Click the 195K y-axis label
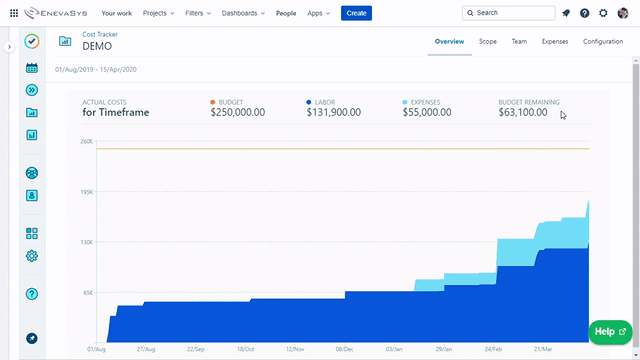 [87, 192]
